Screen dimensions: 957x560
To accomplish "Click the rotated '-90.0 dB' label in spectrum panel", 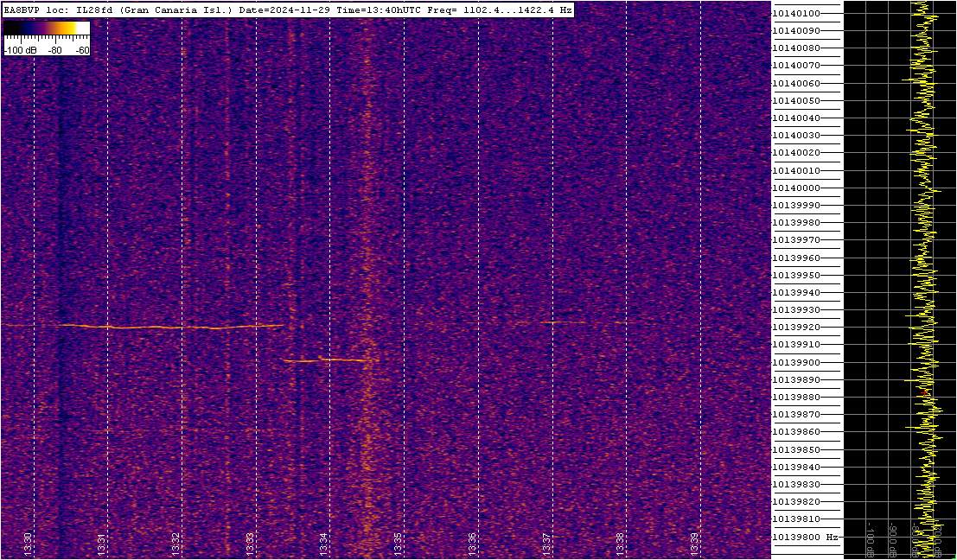I will click(x=891, y=540).
